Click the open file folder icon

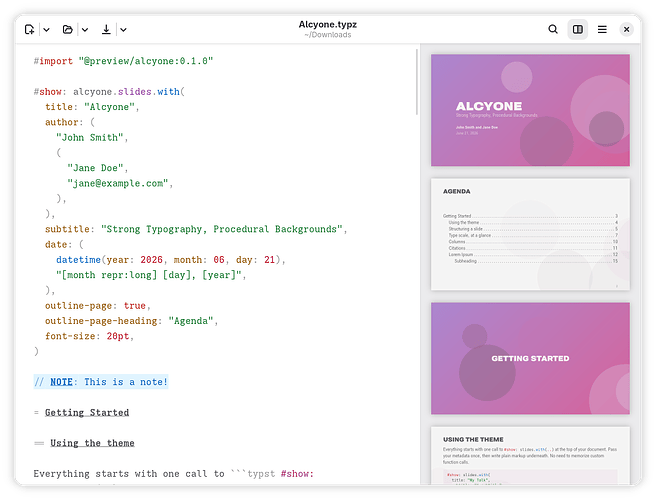(67, 30)
